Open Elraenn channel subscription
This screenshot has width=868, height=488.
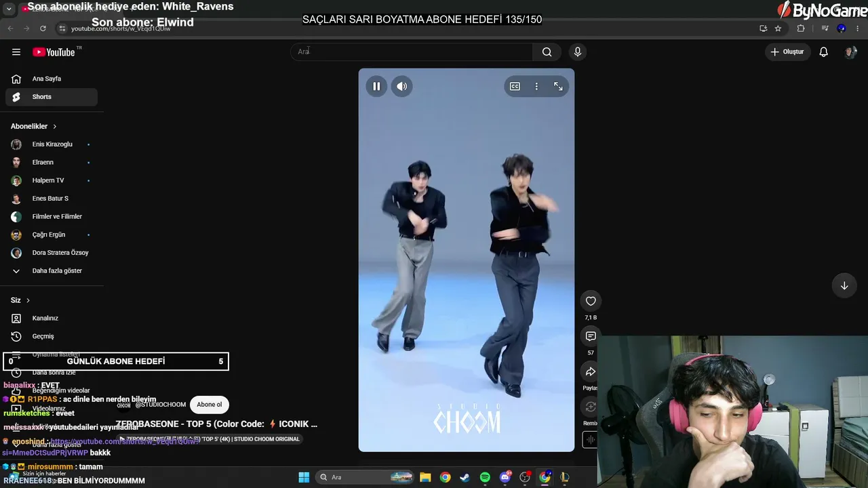[x=52, y=163]
